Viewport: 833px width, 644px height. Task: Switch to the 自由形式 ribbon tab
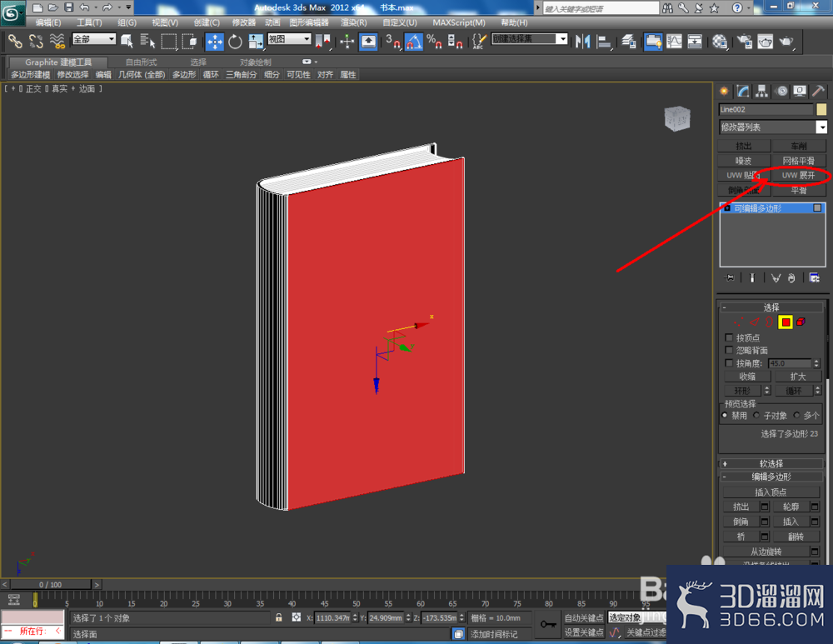click(x=142, y=62)
